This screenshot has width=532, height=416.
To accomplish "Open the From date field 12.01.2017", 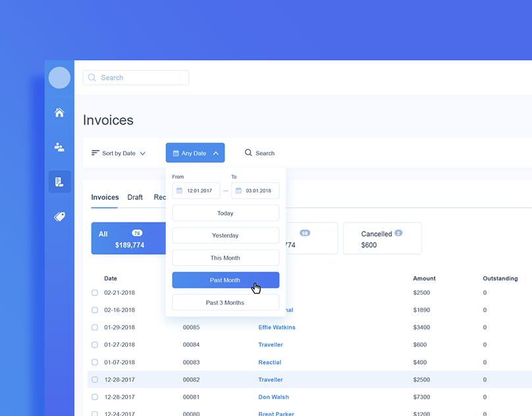I will (196, 191).
